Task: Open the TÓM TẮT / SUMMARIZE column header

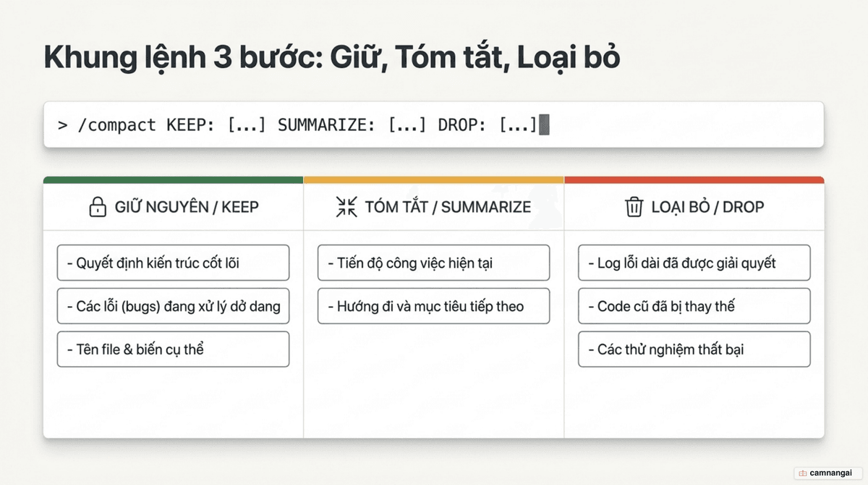Action: (x=434, y=207)
